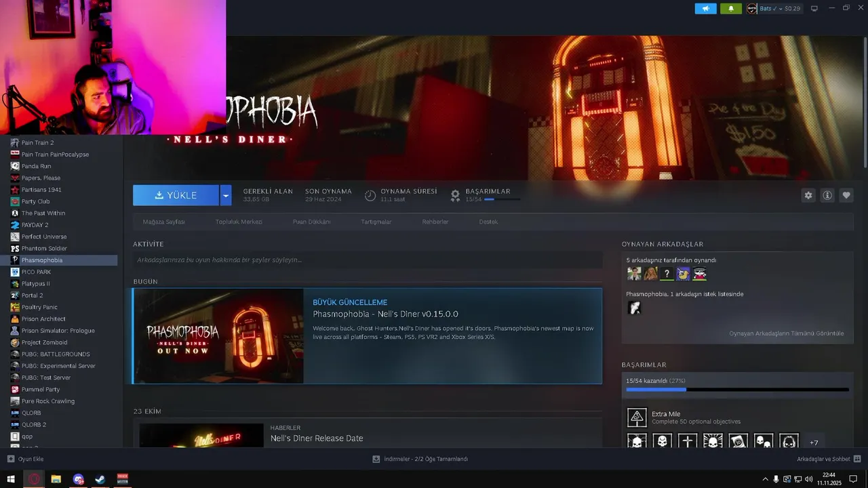Add Phasmophobia to favorites heart icon
This screenshot has width=868, height=488.
[846, 195]
